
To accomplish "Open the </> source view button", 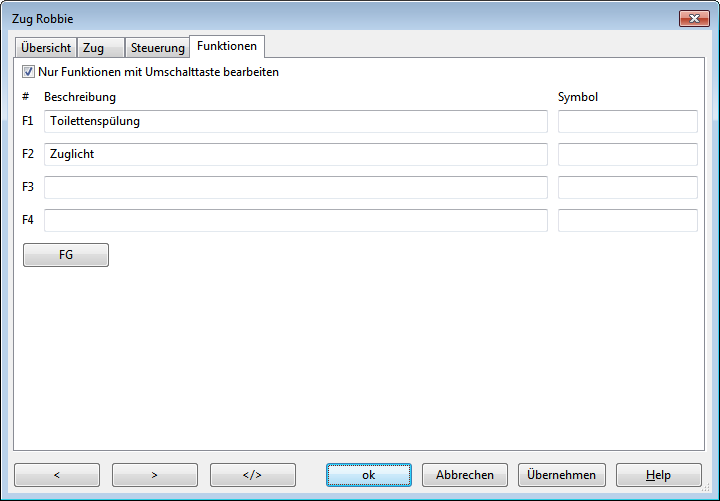I will click(x=253, y=475).
